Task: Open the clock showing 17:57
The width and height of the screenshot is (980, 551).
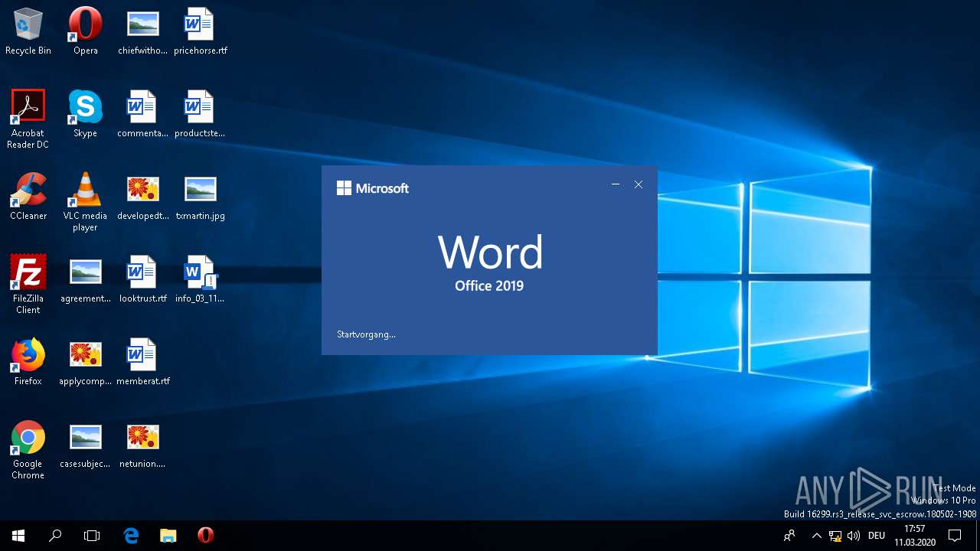Action: [x=914, y=536]
